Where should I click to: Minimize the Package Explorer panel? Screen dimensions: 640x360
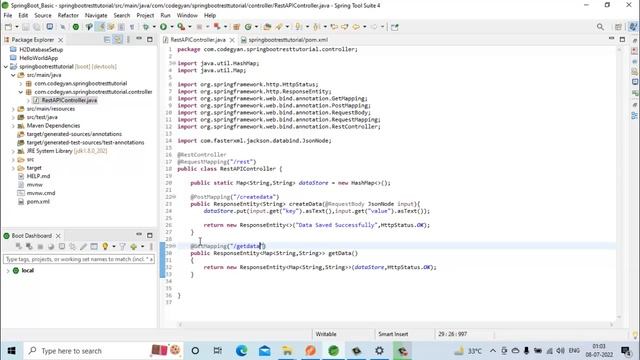pyautogui.click(x=139, y=39)
